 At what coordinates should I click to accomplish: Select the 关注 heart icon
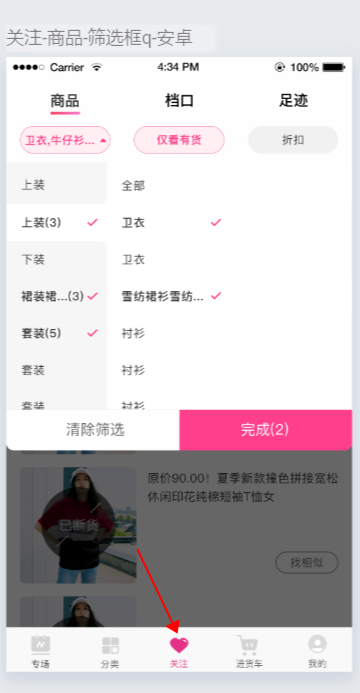(179, 645)
